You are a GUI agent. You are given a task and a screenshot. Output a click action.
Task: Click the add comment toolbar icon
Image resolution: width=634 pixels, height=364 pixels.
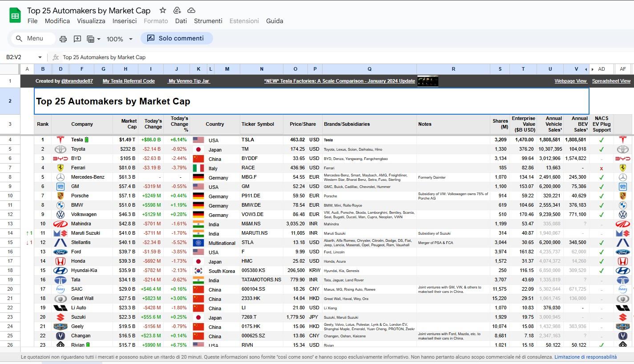pos(77,39)
